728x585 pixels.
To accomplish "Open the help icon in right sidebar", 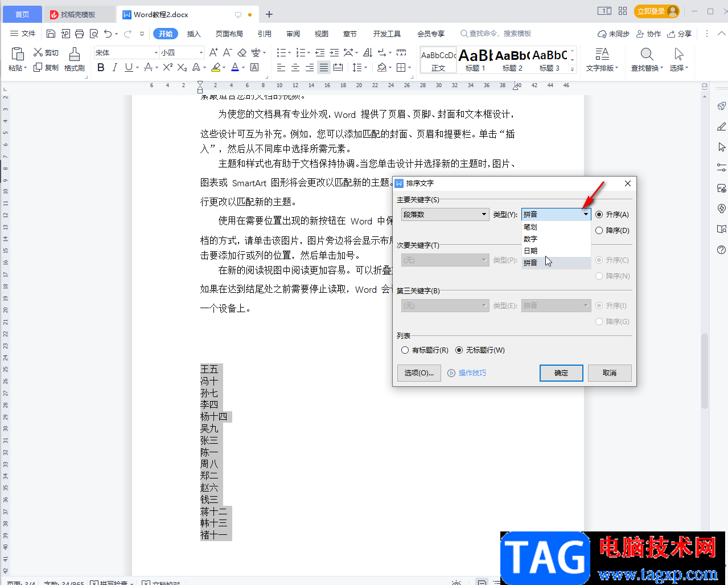I will 721,249.
